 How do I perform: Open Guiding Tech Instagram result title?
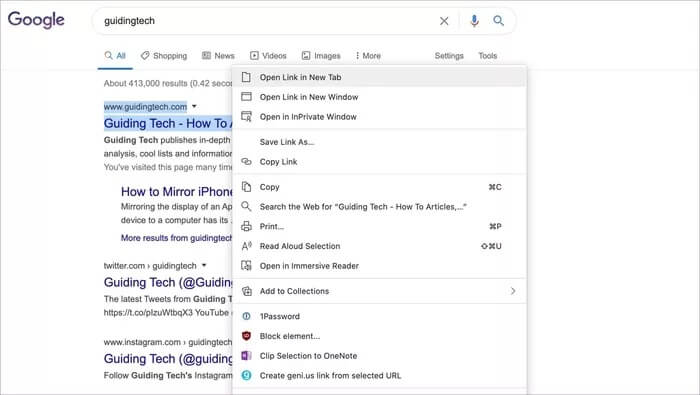[x=168, y=359]
